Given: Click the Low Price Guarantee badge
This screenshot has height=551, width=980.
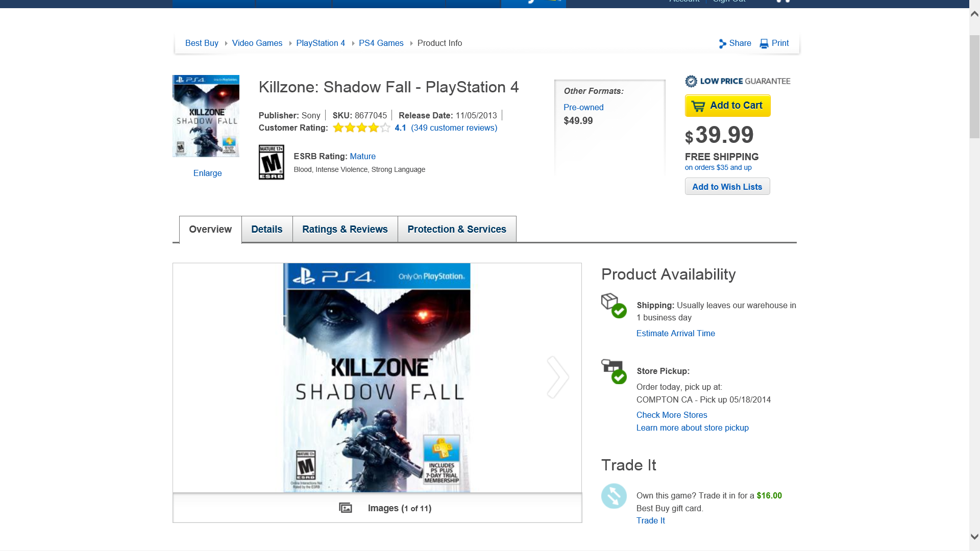Looking at the screenshot, I should (x=738, y=81).
